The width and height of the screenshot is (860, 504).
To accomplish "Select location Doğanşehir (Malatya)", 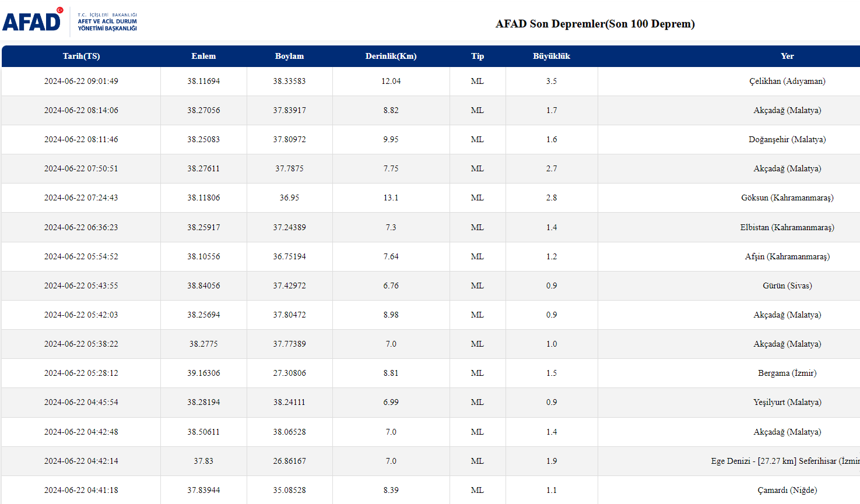I will coord(787,139).
